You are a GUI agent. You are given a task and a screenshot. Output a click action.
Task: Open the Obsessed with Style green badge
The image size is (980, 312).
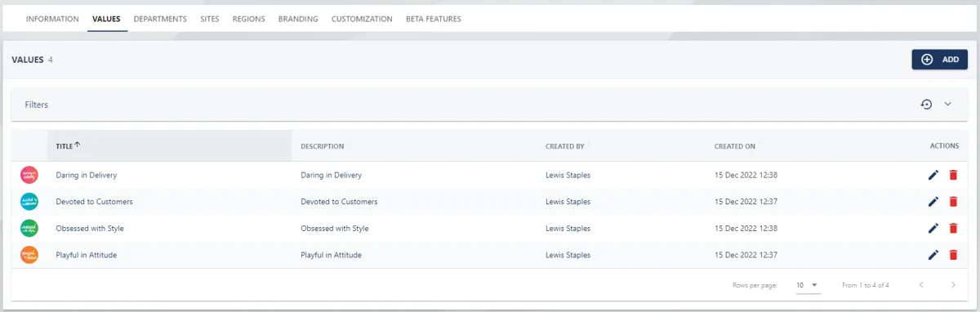coord(29,229)
